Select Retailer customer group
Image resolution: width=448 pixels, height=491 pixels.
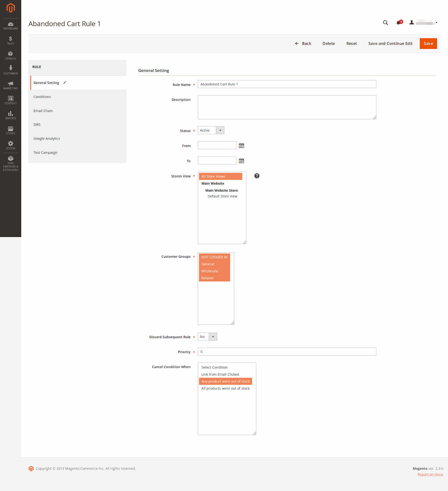[x=214, y=278]
